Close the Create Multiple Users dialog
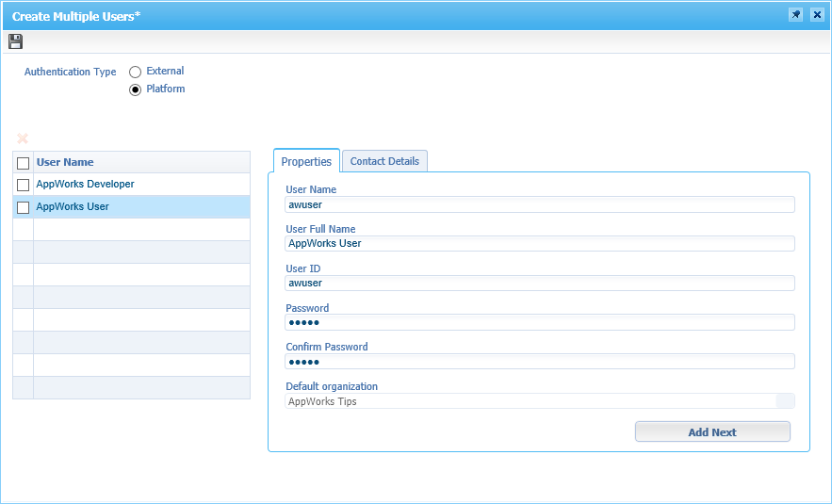This screenshot has width=832, height=504. coord(817,15)
